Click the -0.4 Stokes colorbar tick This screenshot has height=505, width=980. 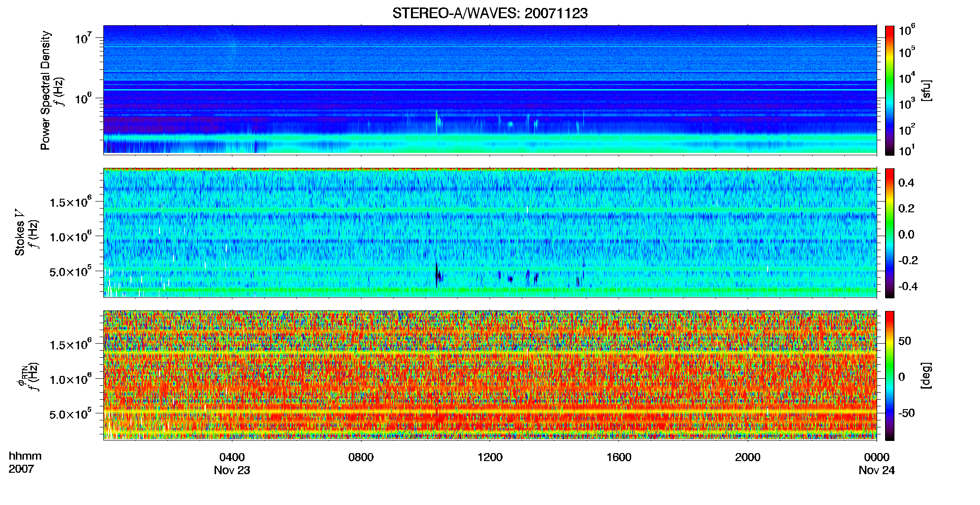coord(908,286)
